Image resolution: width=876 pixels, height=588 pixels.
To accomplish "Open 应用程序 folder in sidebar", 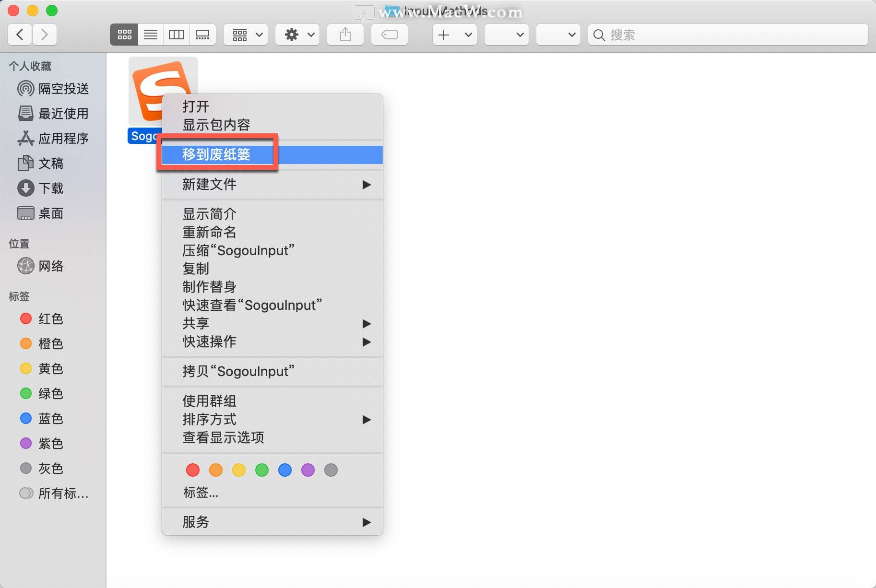I will tap(53, 139).
